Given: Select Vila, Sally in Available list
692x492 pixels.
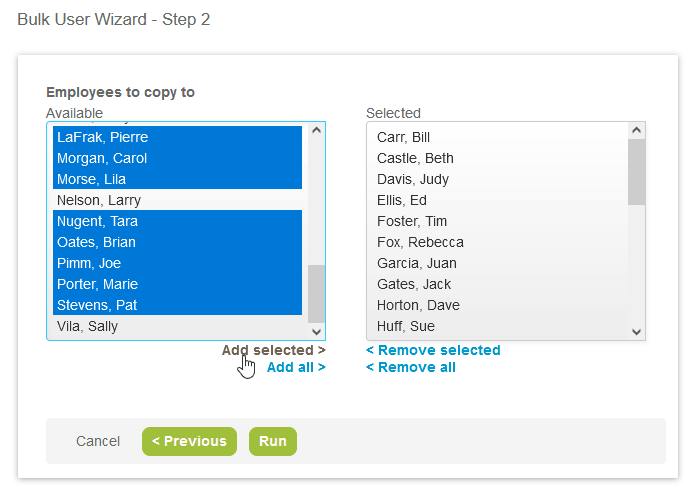Looking at the screenshot, I should tap(87, 326).
